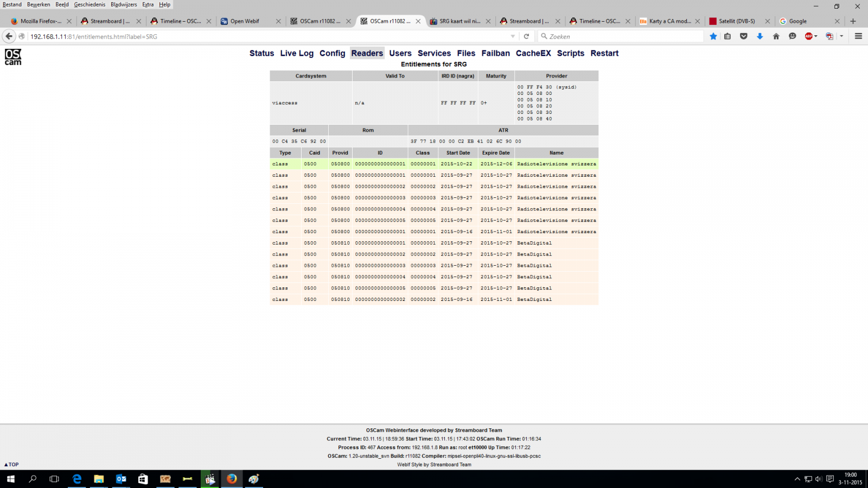Screen dimensions: 868x488
Task: Switch to the Open Webif tab
Action: tap(245, 21)
